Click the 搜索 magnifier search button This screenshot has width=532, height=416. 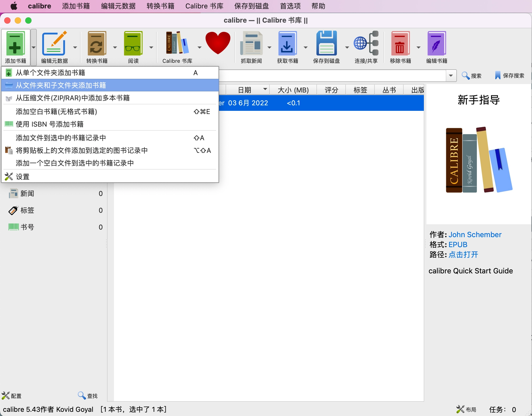(x=472, y=76)
